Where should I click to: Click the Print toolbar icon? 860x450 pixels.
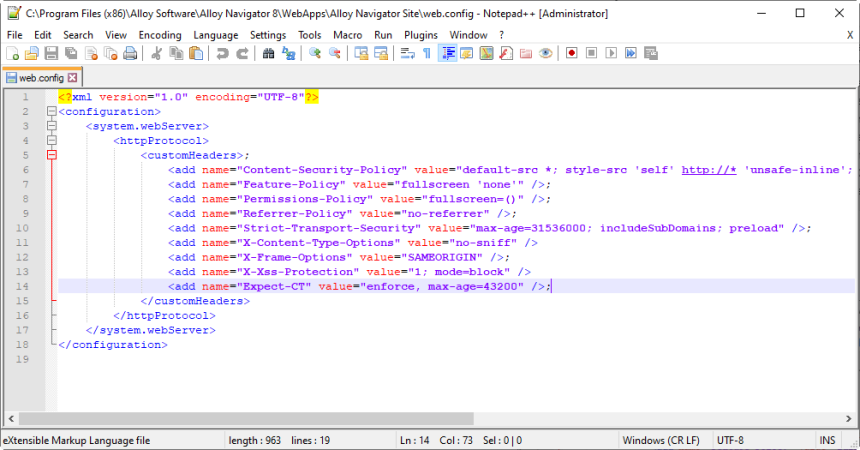(131, 54)
